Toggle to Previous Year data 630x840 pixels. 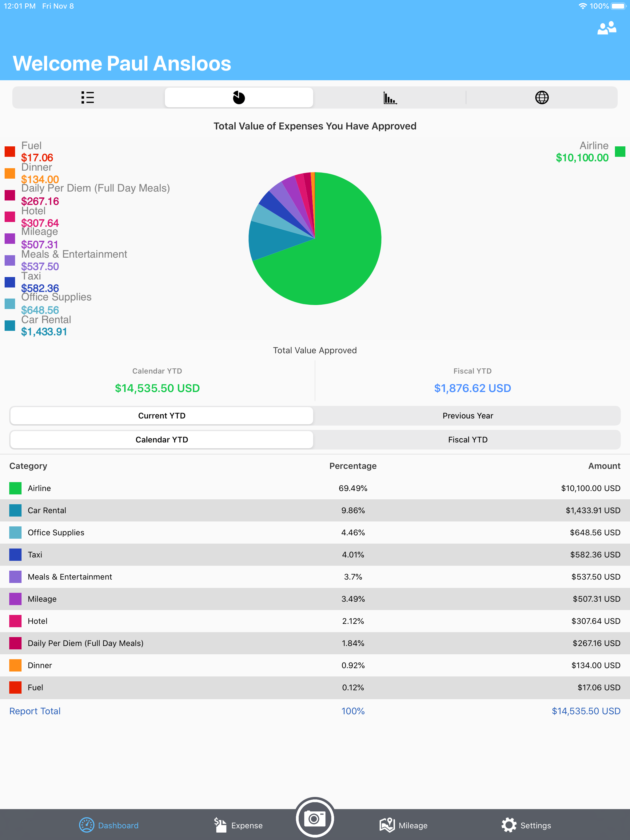[x=467, y=415]
